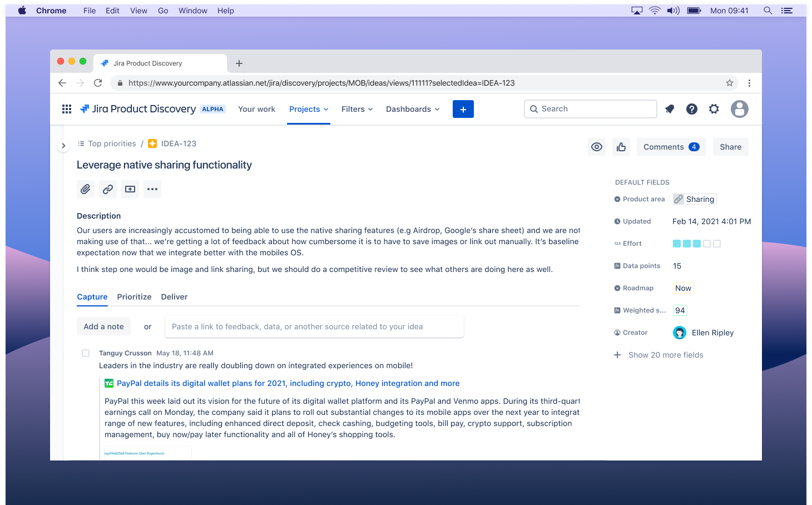Select the Capture tab
This screenshot has height=505, width=812.
point(92,297)
